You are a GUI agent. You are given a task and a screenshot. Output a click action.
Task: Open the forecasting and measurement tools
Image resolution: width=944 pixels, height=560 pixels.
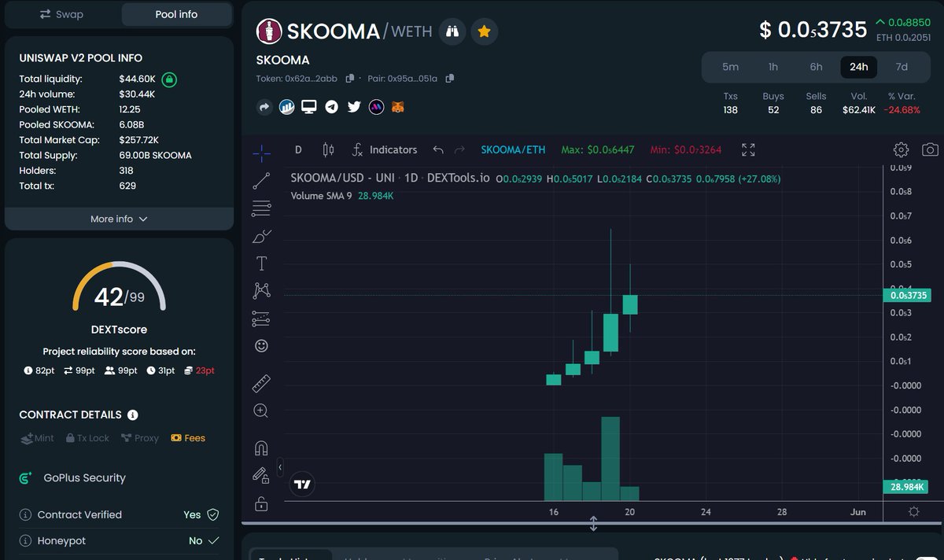click(261, 319)
